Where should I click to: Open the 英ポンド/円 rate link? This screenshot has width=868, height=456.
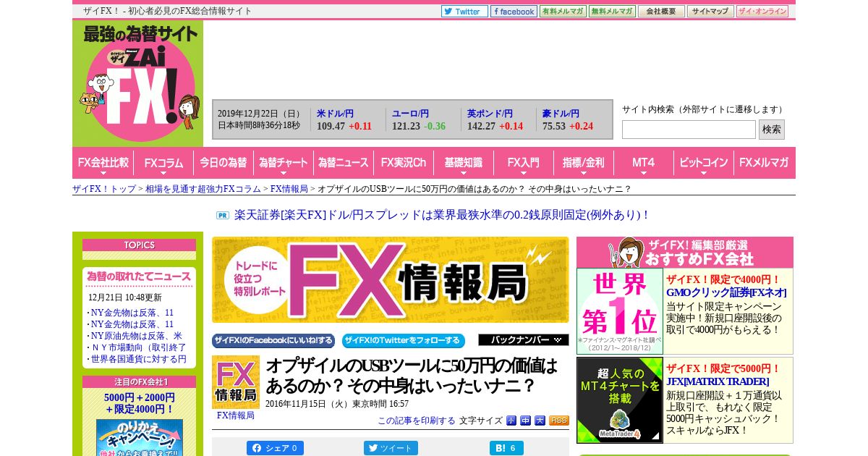490,114
